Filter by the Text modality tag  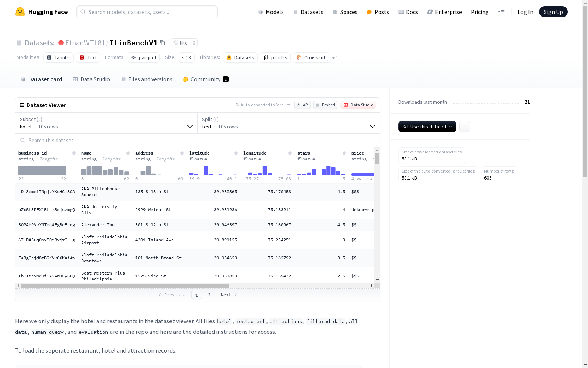(88, 57)
